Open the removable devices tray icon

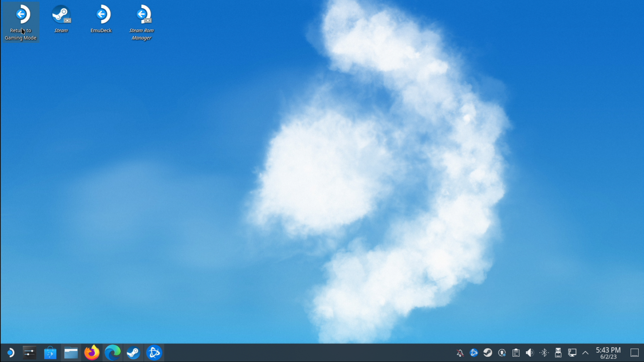(558, 353)
